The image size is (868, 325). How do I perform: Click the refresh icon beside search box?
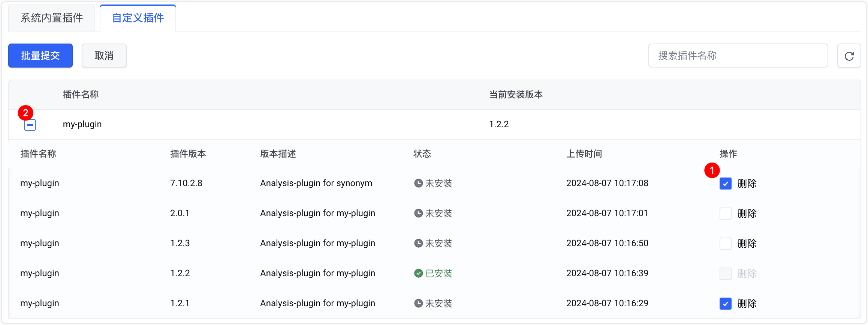(849, 56)
